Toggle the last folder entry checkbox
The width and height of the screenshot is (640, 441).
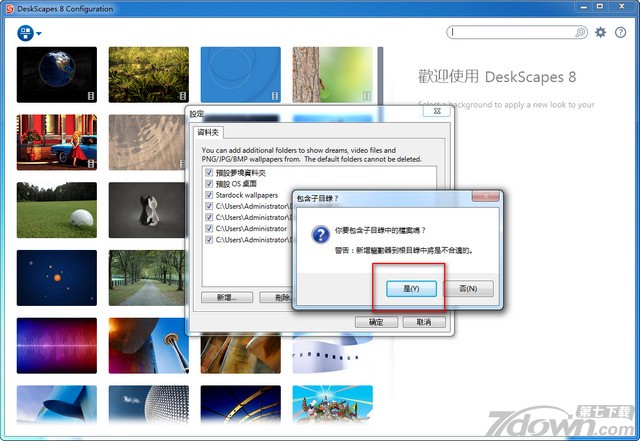coord(209,239)
